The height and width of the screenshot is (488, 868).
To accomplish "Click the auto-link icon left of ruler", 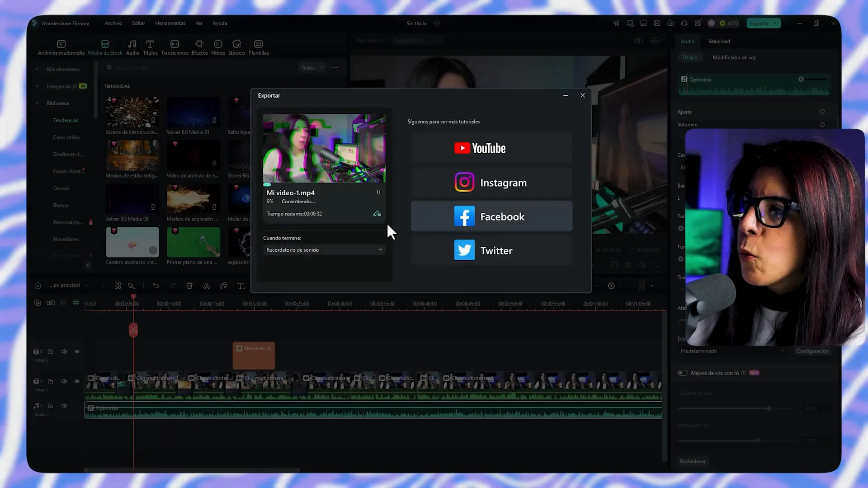I will click(x=51, y=303).
